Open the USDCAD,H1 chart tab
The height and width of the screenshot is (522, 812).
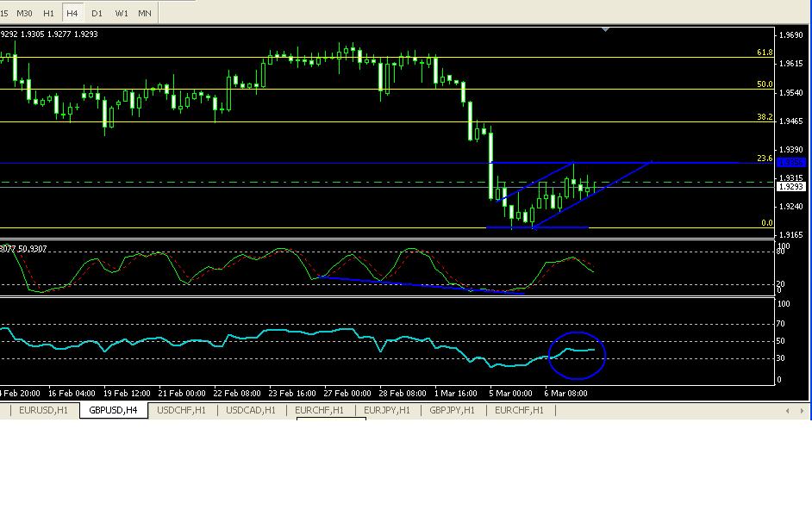click(250, 411)
